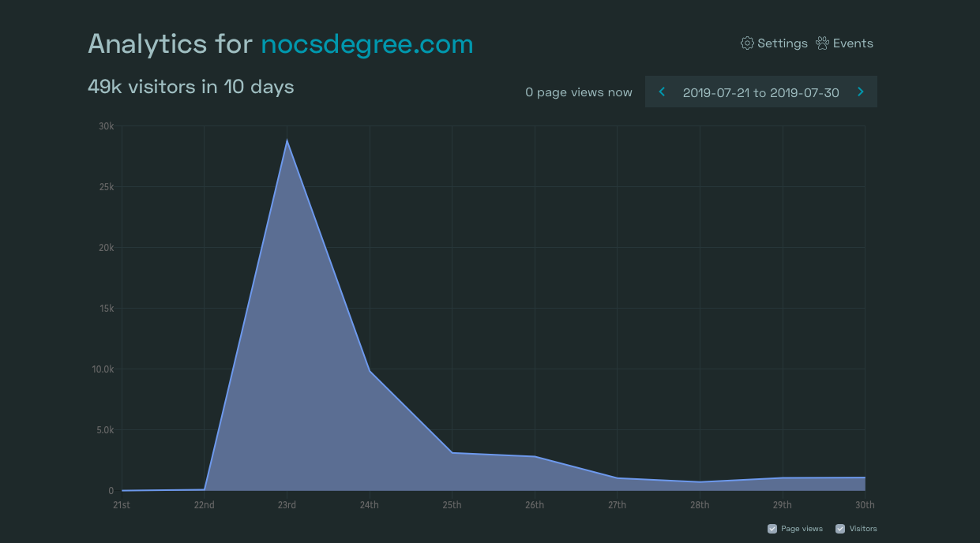The height and width of the screenshot is (543, 980).
Task: Toggle the Visitors checkbox
Action: [840, 529]
